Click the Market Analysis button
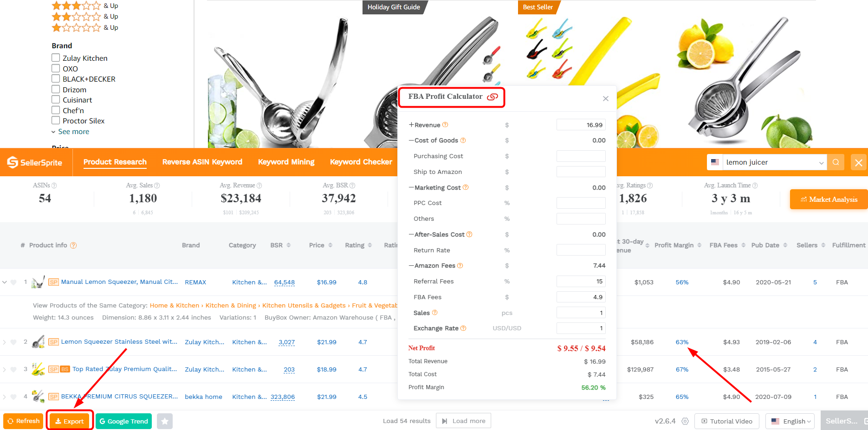This screenshot has width=868, height=430. click(829, 199)
